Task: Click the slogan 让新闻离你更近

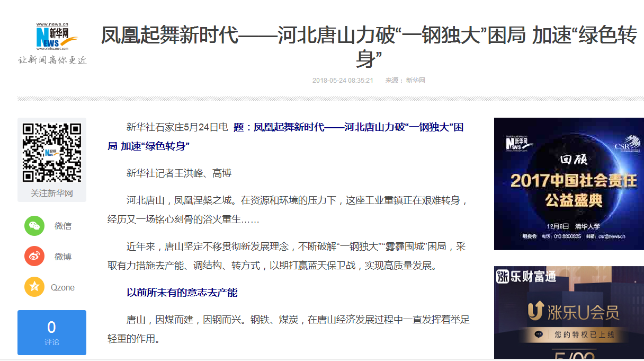Action: tap(52, 60)
